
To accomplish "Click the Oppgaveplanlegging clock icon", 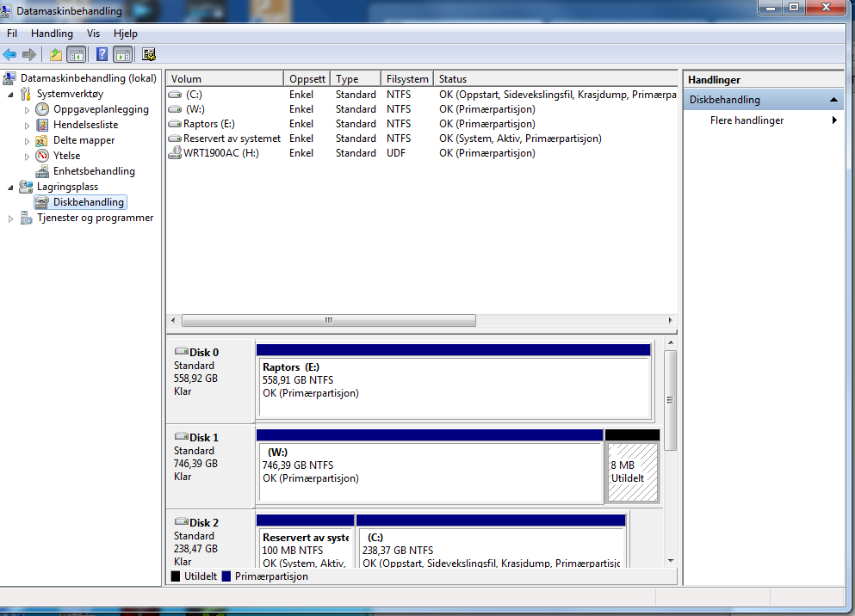I will 42,109.
